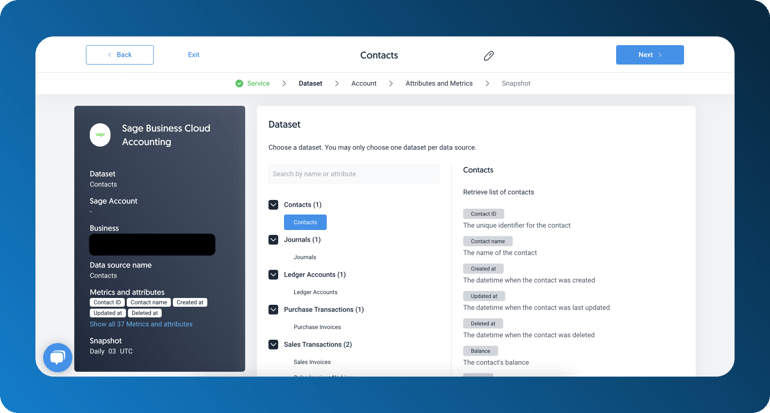Select the Journals dataset item
This screenshot has height=413, width=770.
304,257
